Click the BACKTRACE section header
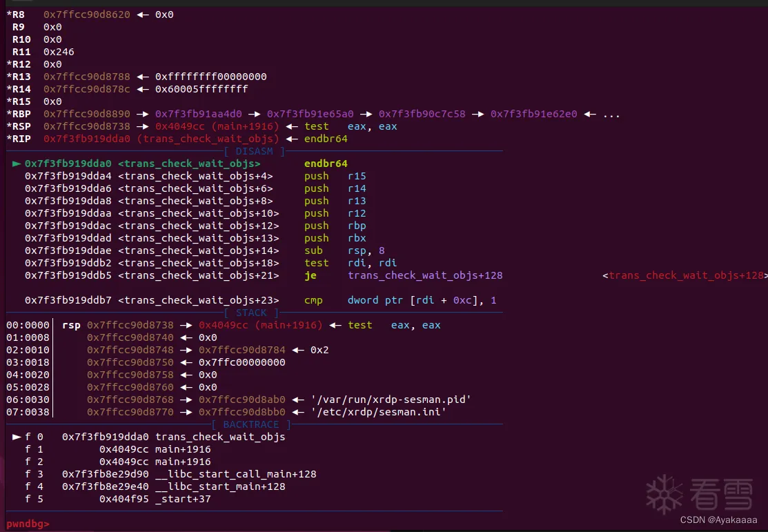768x532 pixels. (251, 424)
